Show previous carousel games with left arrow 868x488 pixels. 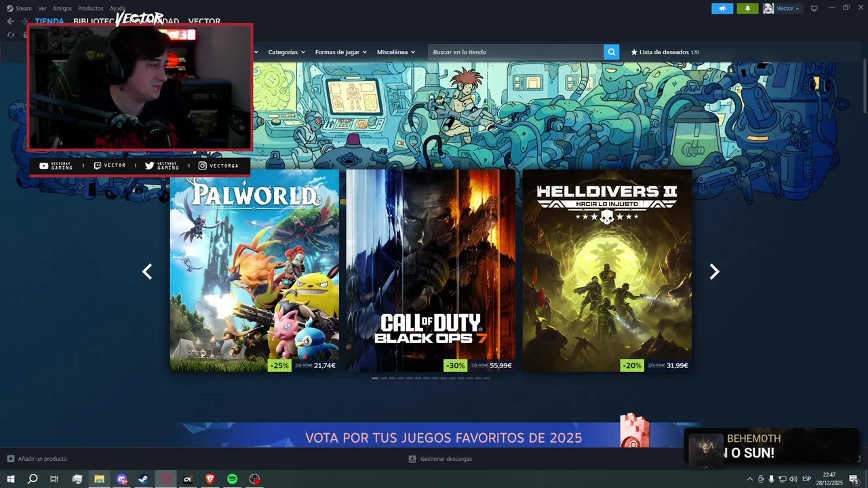coord(147,271)
